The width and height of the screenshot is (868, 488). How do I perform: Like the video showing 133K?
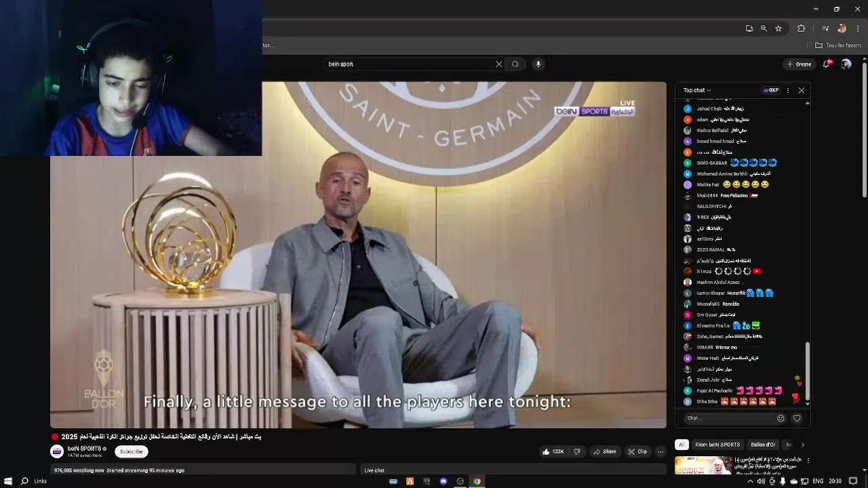point(553,451)
